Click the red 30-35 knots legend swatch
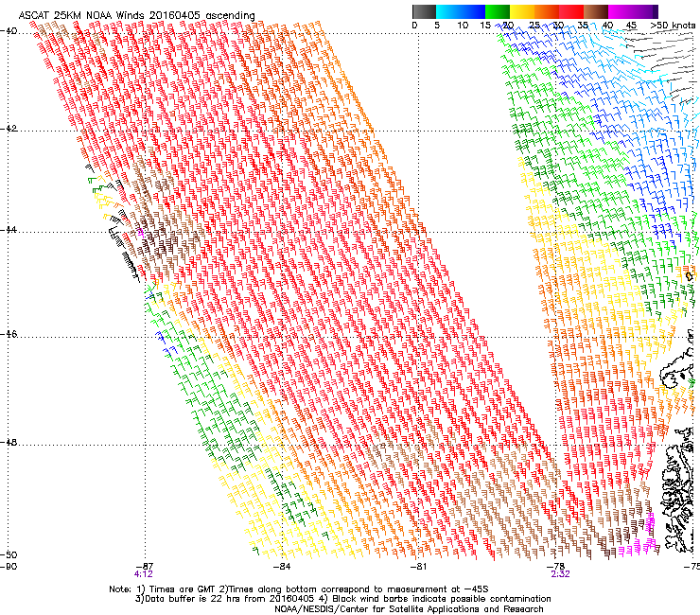The image size is (700, 615). point(571,11)
